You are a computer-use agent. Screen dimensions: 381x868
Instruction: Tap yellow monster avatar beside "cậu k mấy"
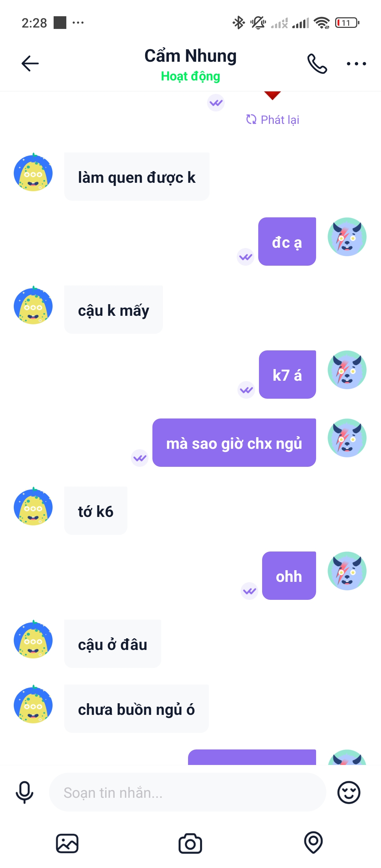pos(33,305)
